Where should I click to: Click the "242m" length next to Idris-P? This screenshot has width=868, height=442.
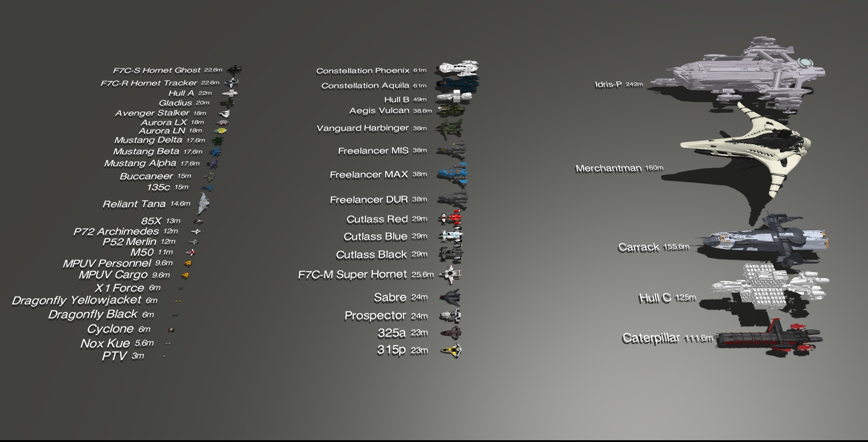pyautogui.click(x=634, y=84)
